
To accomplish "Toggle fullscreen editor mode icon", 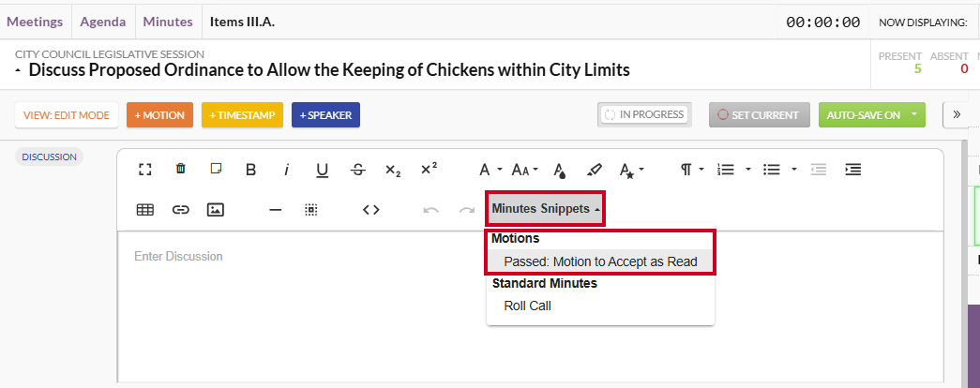I will (145, 170).
